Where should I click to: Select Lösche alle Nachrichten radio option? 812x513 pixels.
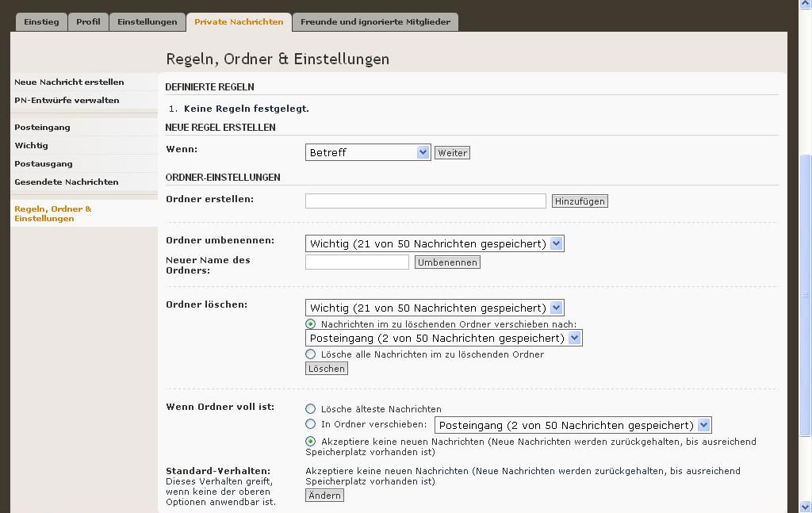click(311, 354)
